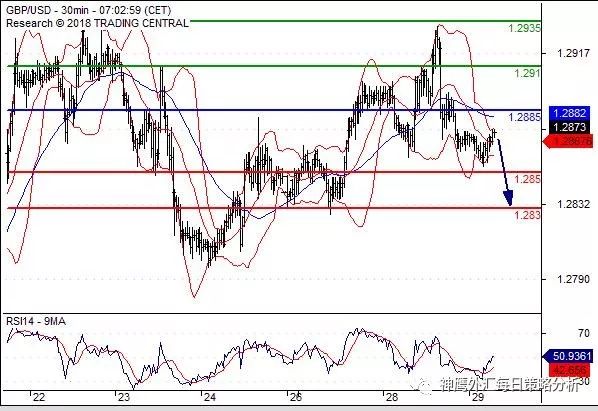Click the red 42.656 RSI MA tag
This screenshot has height=411, width=598.
point(570,370)
